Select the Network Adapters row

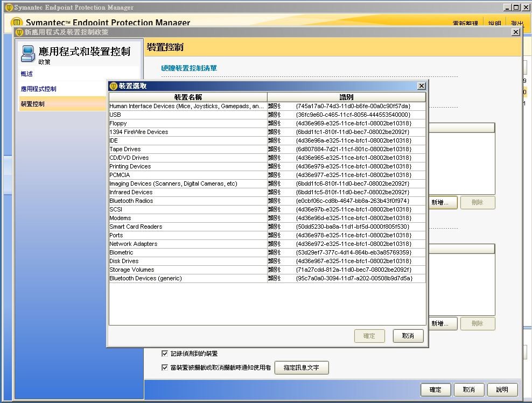click(x=268, y=244)
